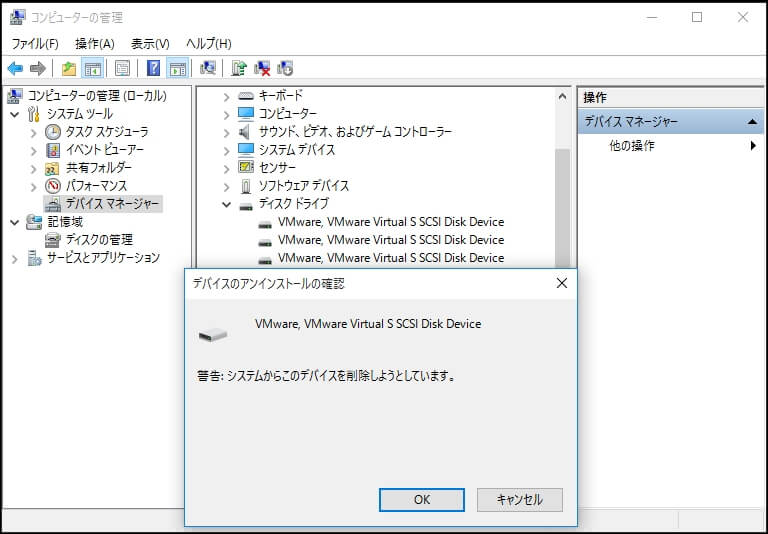Open the ファイル(F) menu

pyautogui.click(x=35, y=44)
